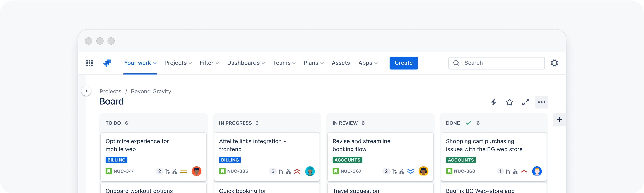
Task: Enter full screen with expand arrows icon
Action: click(x=526, y=102)
